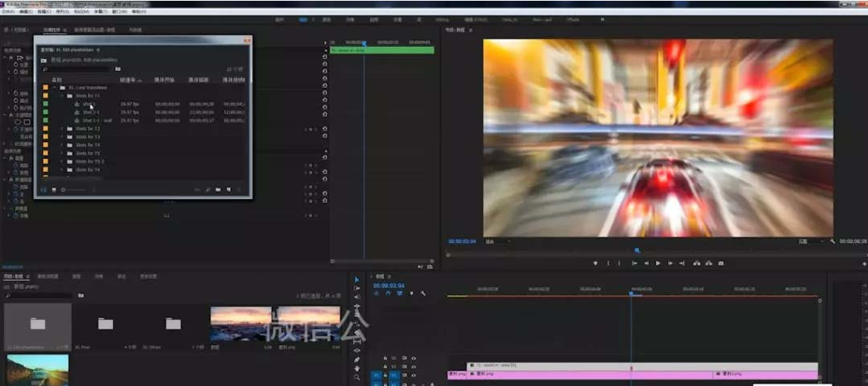
Task: Click Go to In point button
Action: click(x=634, y=264)
